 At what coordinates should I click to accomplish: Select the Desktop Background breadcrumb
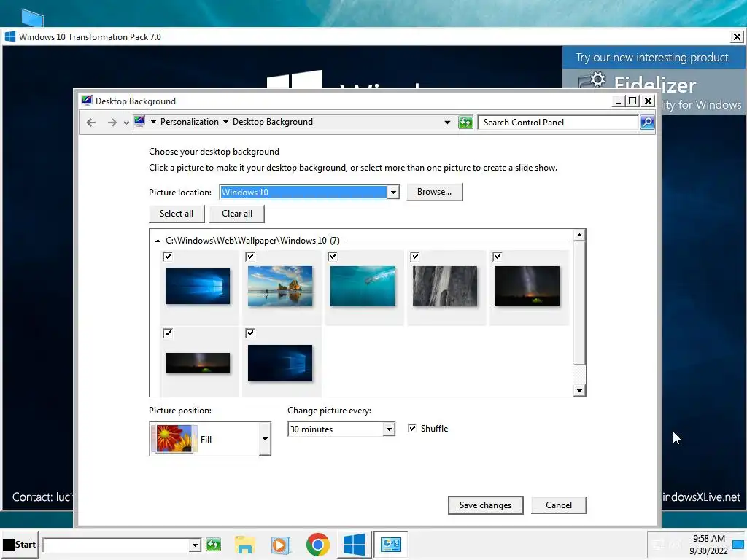273,122
